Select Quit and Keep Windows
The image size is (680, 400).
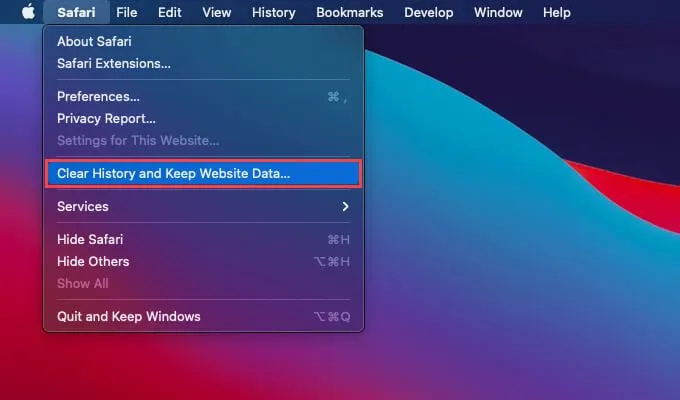(x=203, y=317)
